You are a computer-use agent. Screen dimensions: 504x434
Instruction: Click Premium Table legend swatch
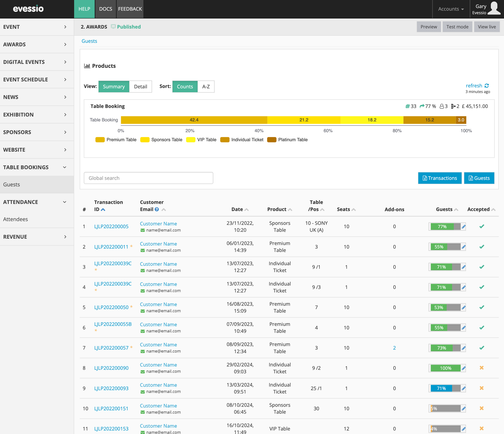pyautogui.click(x=100, y=140)
